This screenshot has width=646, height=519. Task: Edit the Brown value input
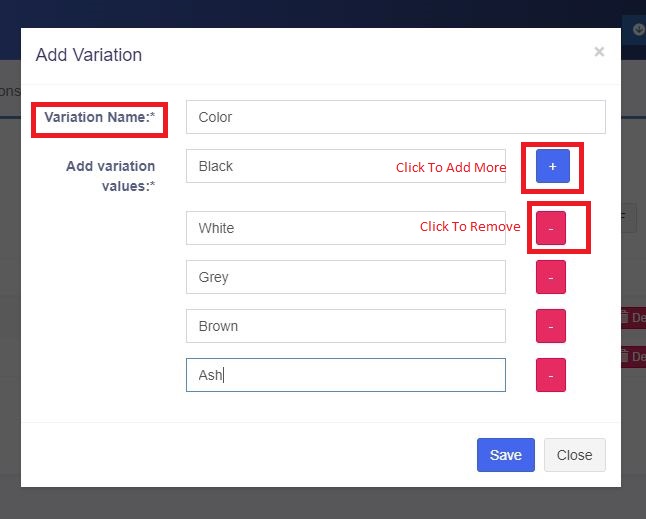pyautogui.click(x=346, y=326)
